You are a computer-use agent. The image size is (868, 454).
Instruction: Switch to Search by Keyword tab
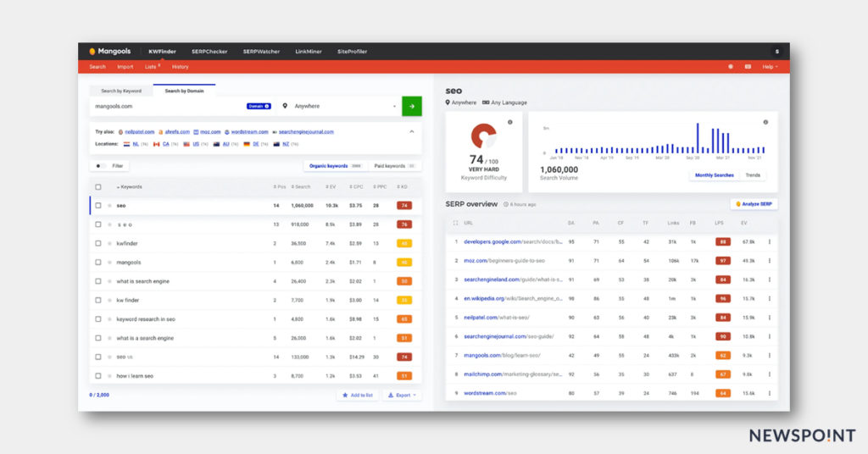(x=121, y=91)
